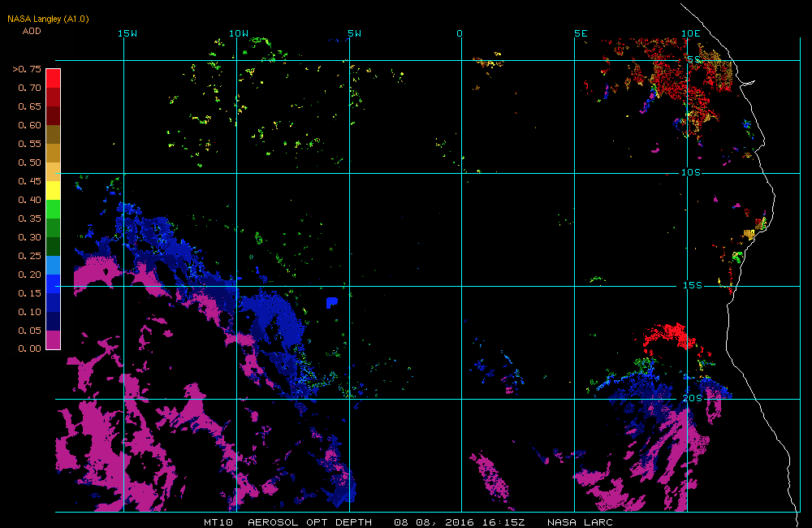The image size is (812, 528).
Task: Click the '0.60' legend value
Action: tap(29, 125)
